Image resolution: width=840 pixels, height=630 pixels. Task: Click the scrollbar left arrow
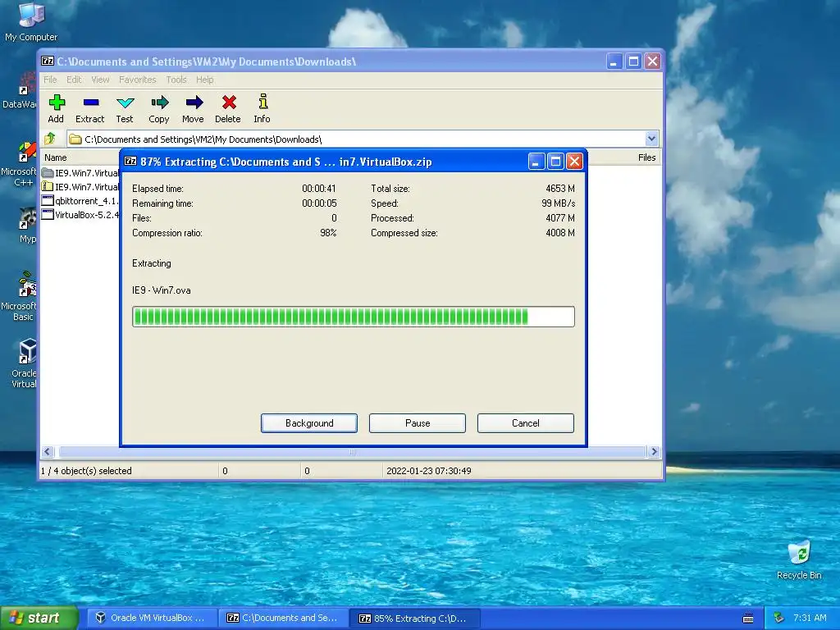click(x=48, y=452)
